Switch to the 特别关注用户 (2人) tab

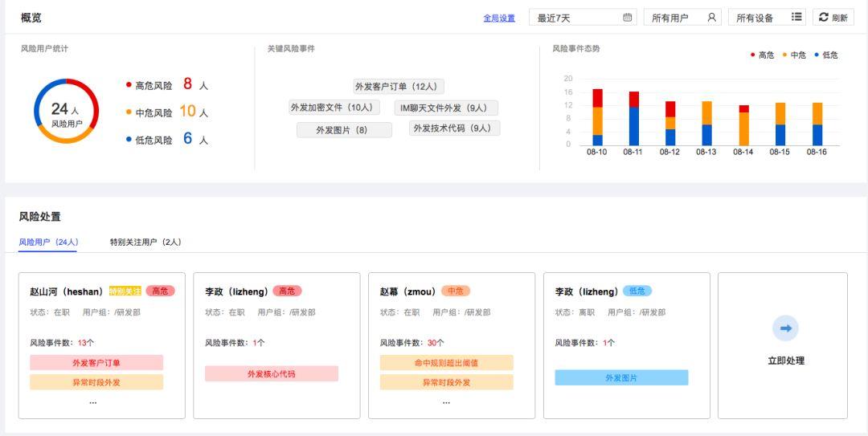[x=145, y=242]
